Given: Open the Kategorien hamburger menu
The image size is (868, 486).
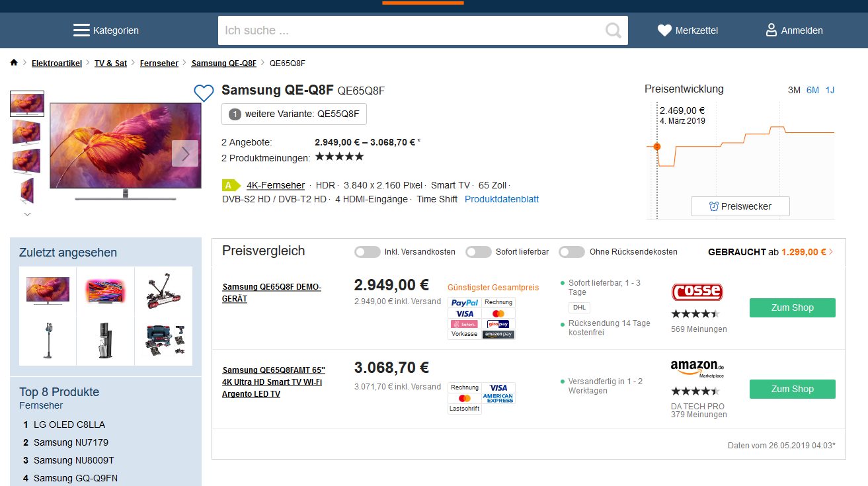Looking at the screenshot, I should point(81,30).
